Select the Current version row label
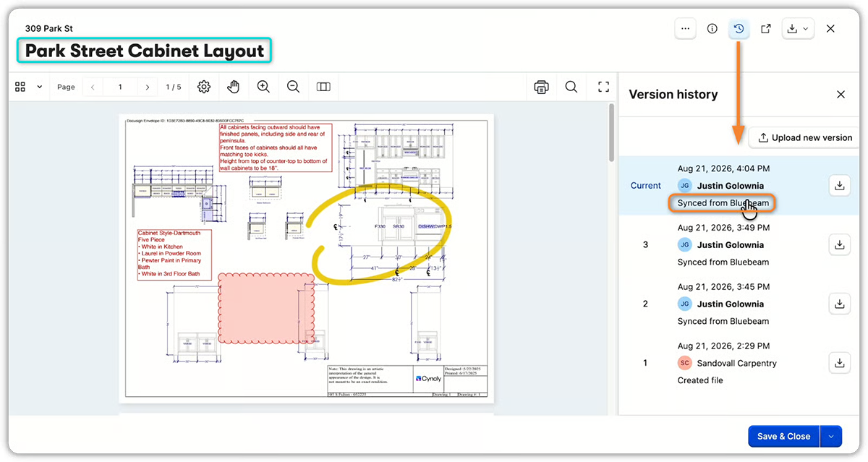The height and width of the screenshot is (462, 868). pyautogui.click(x=646, y=186)
